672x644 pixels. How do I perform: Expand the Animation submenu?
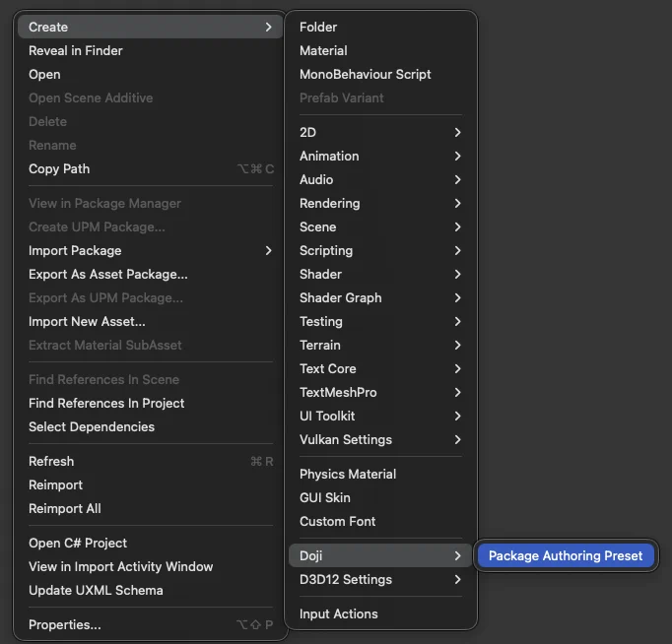380,156
